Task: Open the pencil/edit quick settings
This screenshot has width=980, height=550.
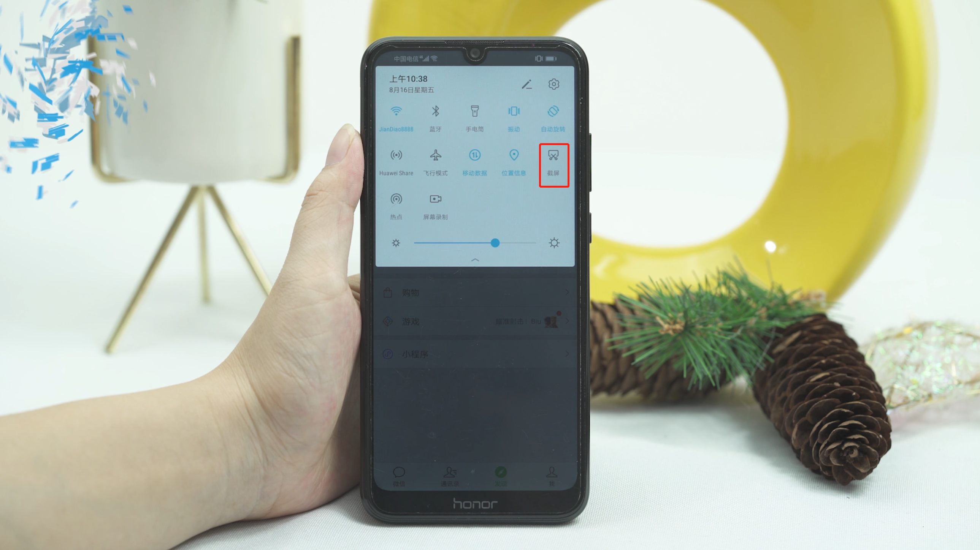Action: click(x=527, y=84)
